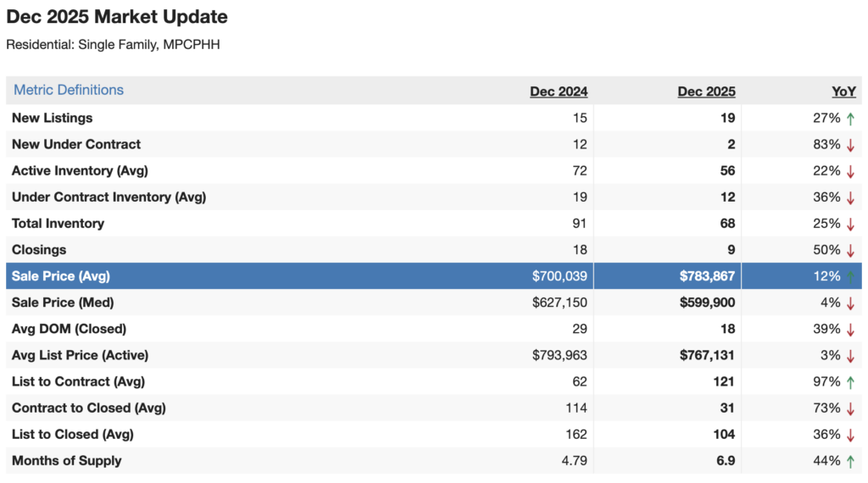
Task: Select the Sale Price (Med) row label
Action: [x=63, y=303]
